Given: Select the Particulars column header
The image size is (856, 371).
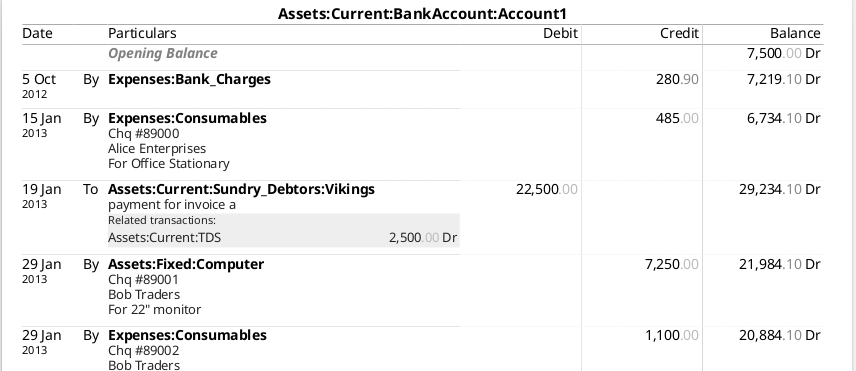Looking at the screenshot, I should click(142, 33).
